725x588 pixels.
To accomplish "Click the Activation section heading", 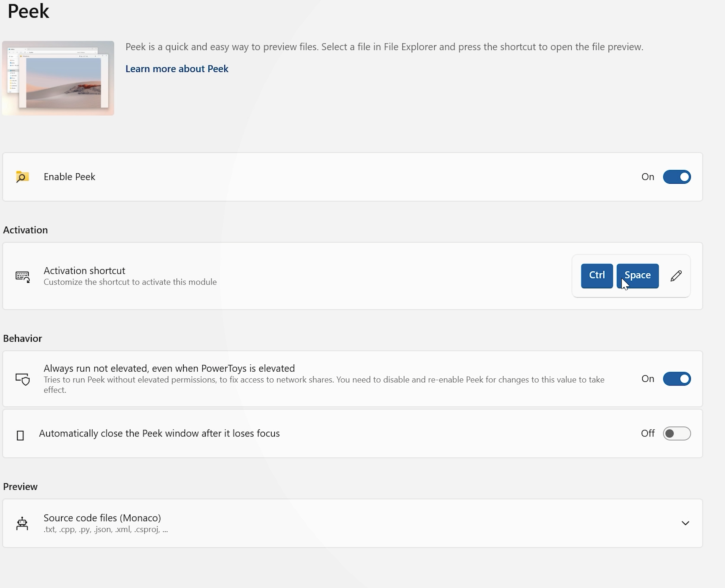I will tap(25, 230).
